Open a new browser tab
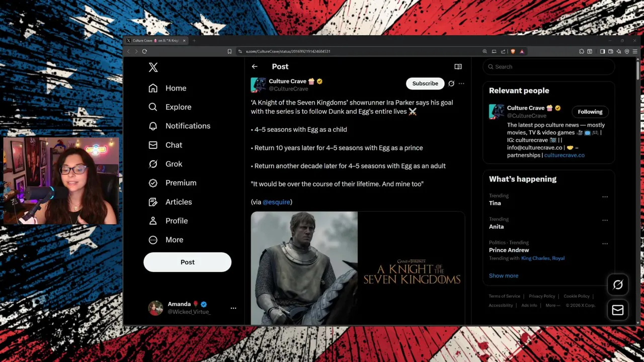Screen dimensions: 644x362 194,41
